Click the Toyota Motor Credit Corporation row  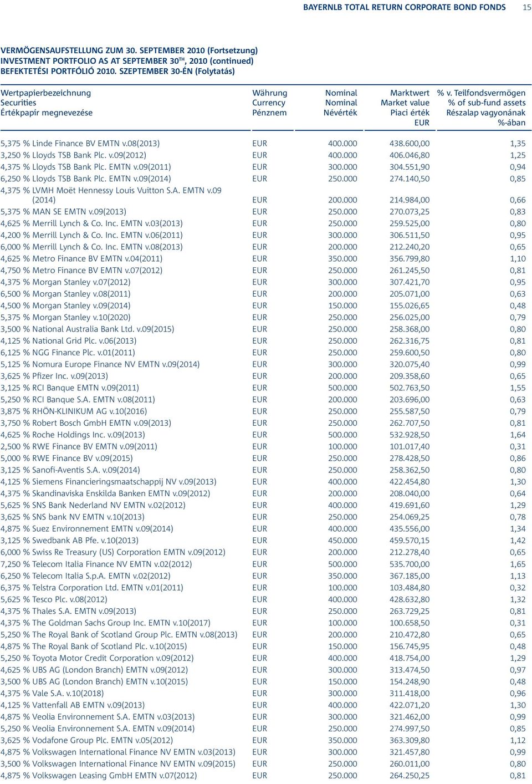pyautogui.click(x=263, y=658)
